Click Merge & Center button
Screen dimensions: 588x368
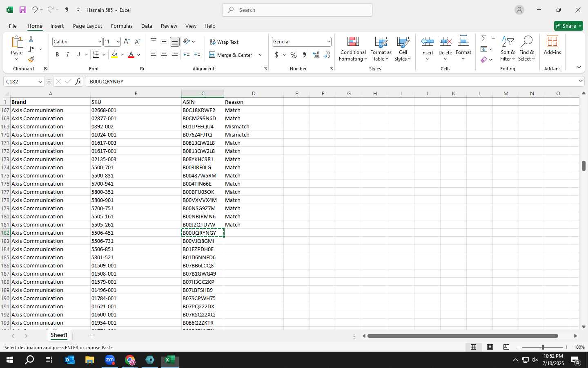[231, 55]
